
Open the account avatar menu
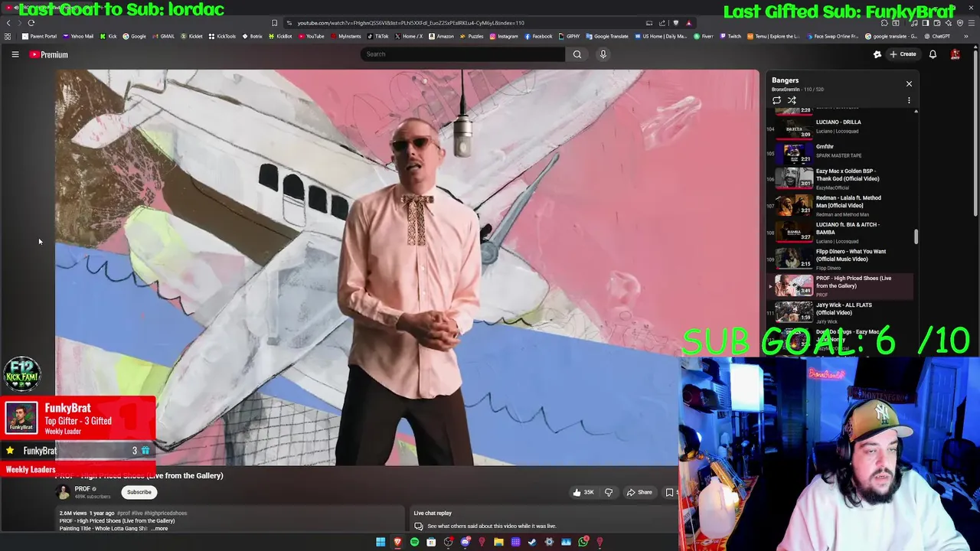tap(955, 54)
